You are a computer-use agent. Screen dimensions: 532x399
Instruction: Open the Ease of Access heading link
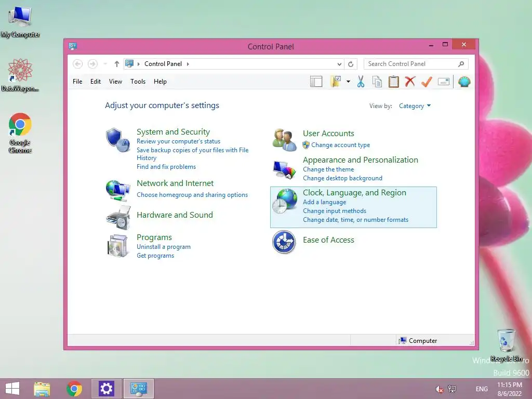click(328, 240)
